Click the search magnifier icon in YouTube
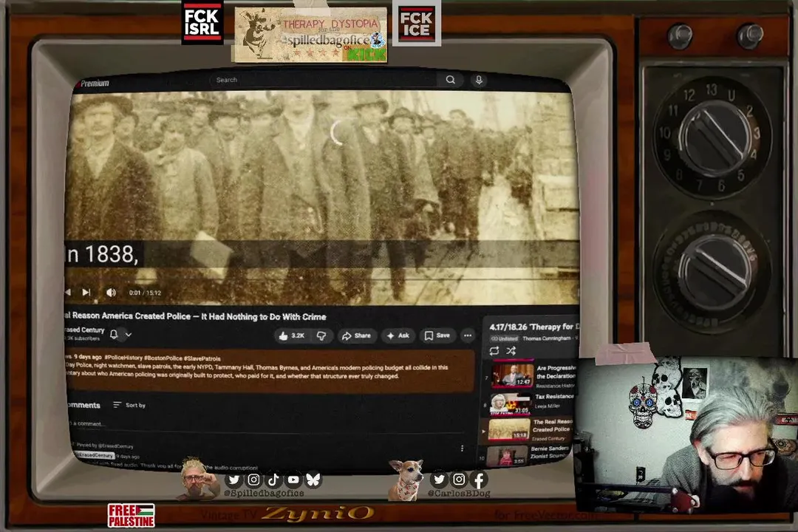Screen dimensions: 798x532 (451, 79)
